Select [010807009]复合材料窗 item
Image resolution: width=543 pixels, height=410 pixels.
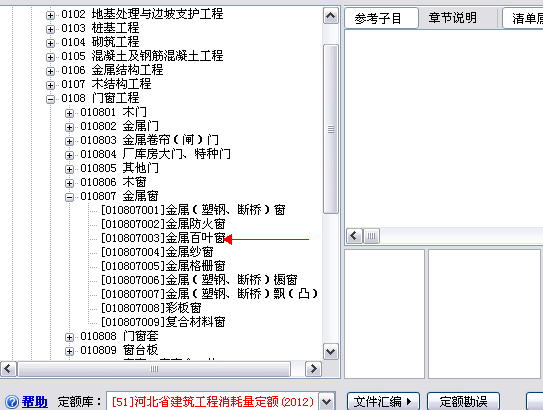163,322
